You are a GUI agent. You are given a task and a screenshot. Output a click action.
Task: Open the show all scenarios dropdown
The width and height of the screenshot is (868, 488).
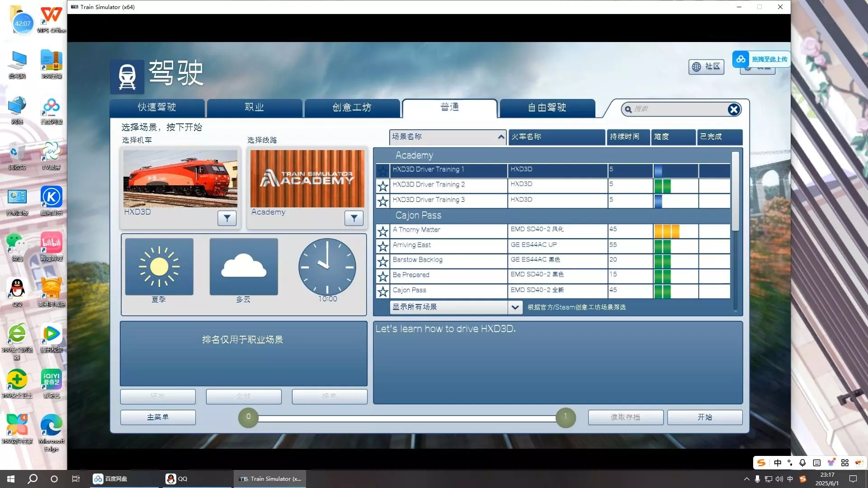click(514, 307)
